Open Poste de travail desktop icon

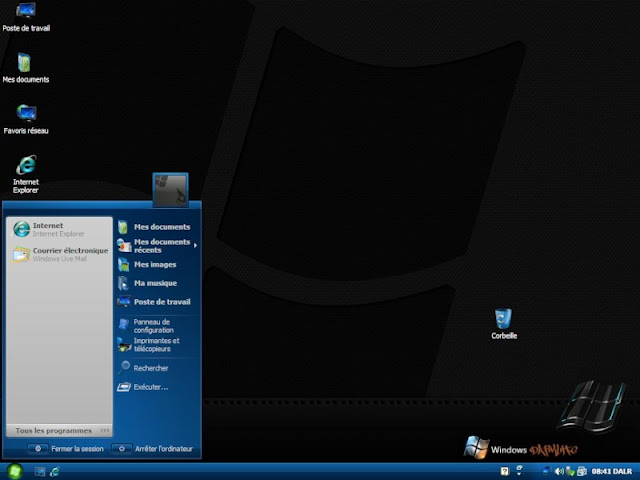coord(26,17)
